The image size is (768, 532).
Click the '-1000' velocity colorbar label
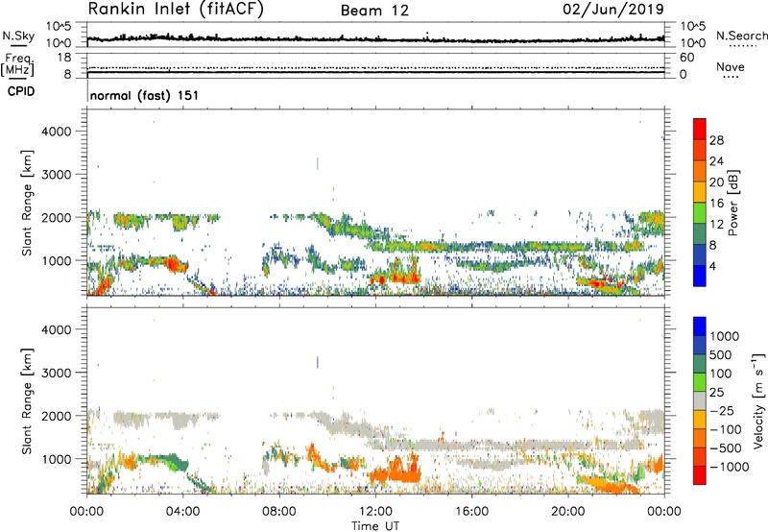[729, 467]
